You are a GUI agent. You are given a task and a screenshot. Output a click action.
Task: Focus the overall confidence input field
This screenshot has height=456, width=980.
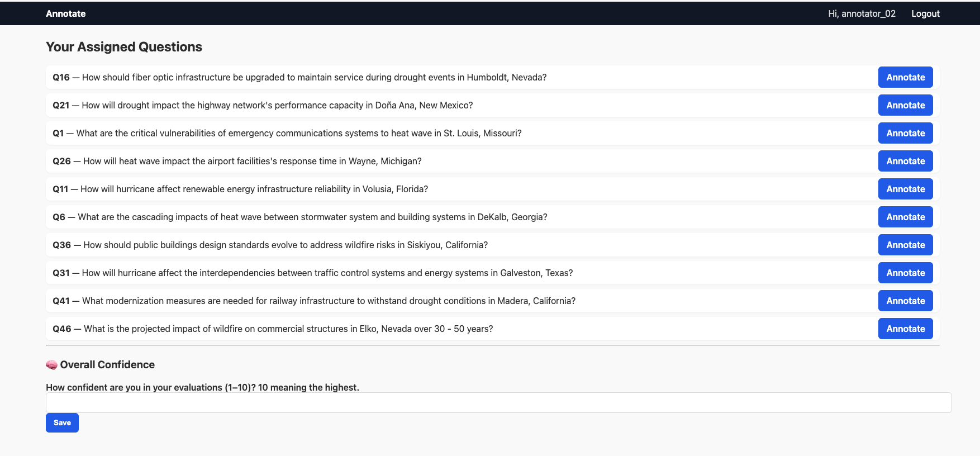pyautogui.click(x=498, y=402)
